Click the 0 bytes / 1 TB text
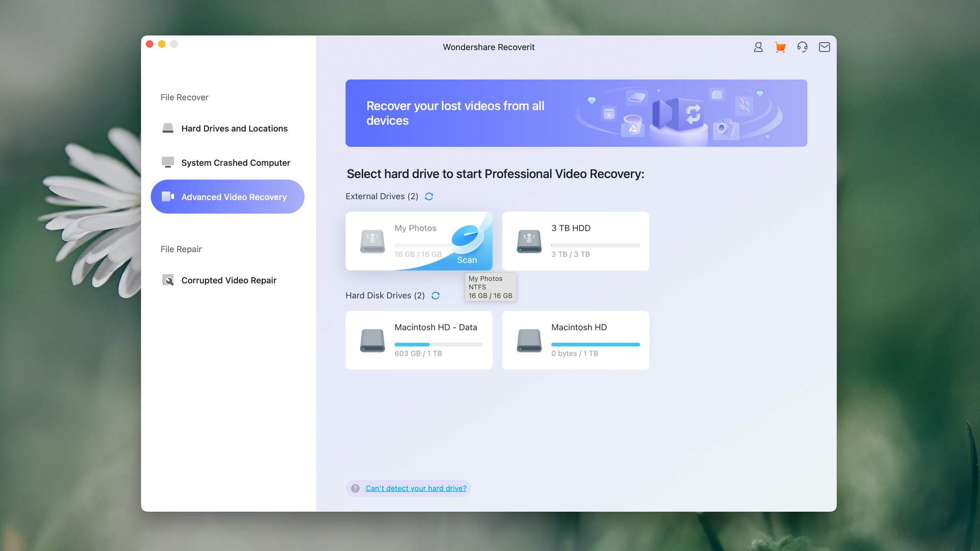The width and height of the screenshot is (980, 551). point(575,354)
